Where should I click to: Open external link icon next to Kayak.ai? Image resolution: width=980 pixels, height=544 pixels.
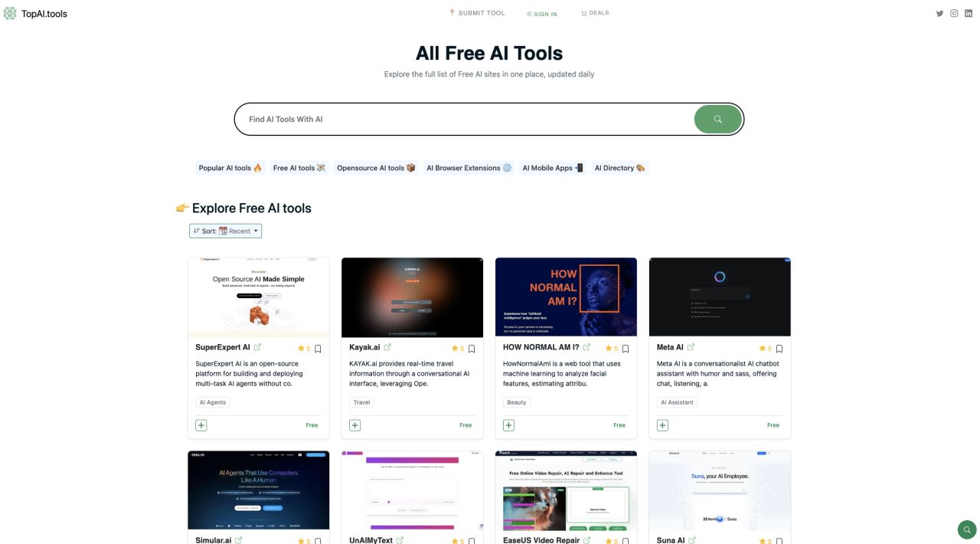coord(387,347)
